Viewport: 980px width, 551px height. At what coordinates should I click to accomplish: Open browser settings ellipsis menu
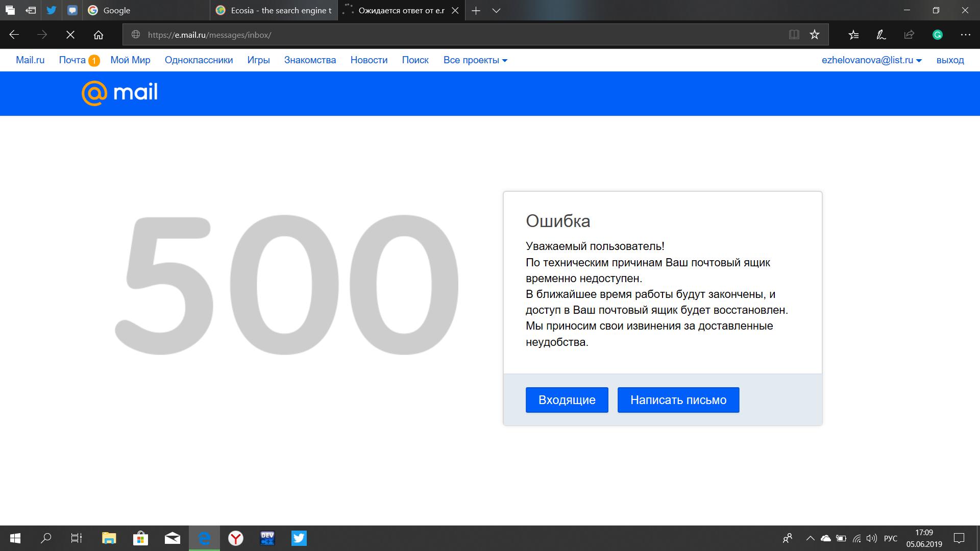point(965,35)
